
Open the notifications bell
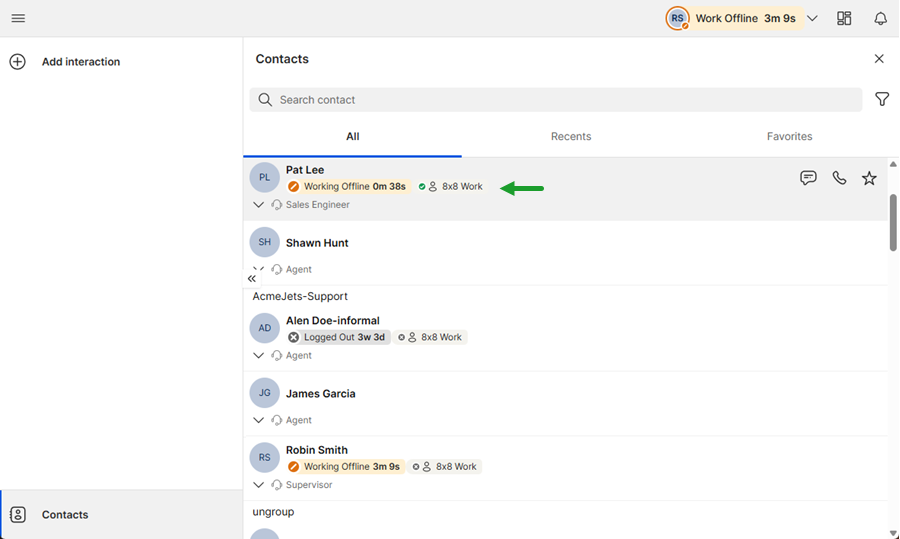pos(880,18)
